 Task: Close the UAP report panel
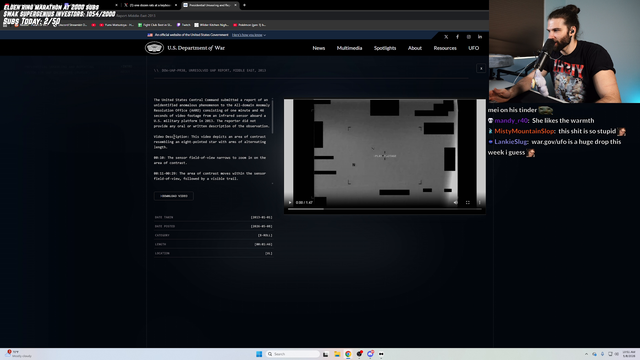click(481, 69)
